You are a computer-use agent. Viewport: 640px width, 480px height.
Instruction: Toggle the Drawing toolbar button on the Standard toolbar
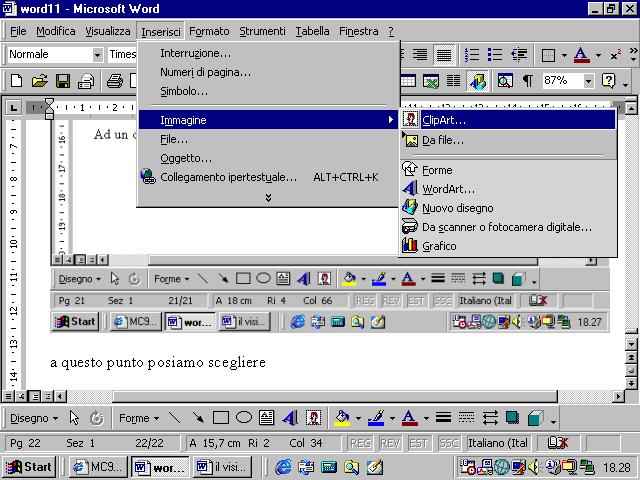pos(477,81)
